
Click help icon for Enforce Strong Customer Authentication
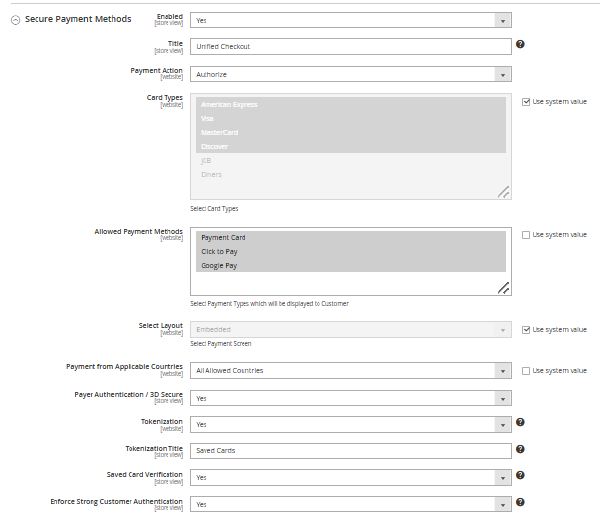(x=520, y=503)
